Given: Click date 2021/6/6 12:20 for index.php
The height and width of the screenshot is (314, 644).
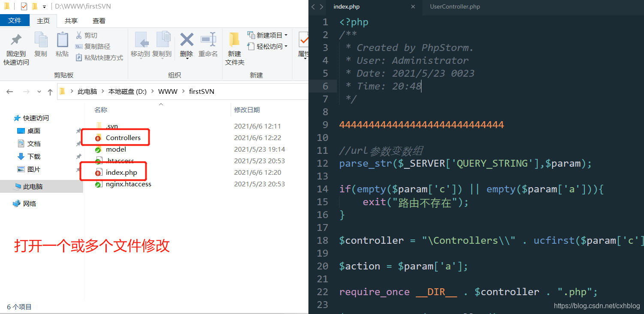Looking at the screenshot, I should point(258,173).
